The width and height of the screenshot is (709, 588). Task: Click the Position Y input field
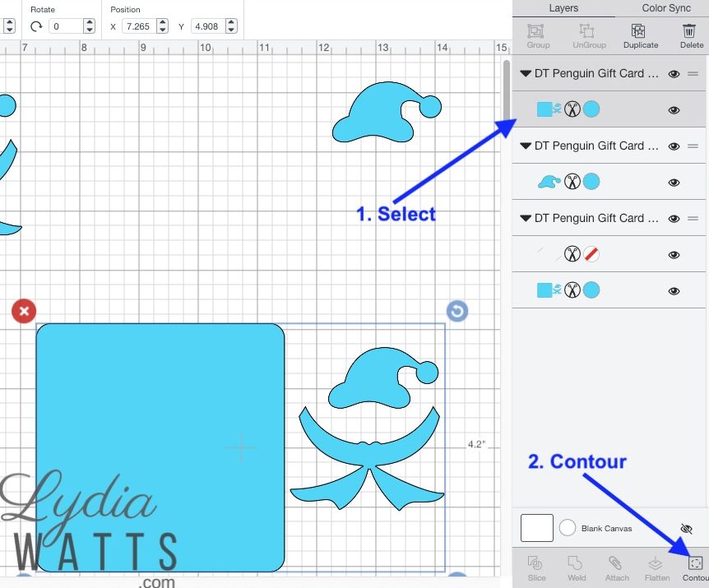(x=208, y=26)
